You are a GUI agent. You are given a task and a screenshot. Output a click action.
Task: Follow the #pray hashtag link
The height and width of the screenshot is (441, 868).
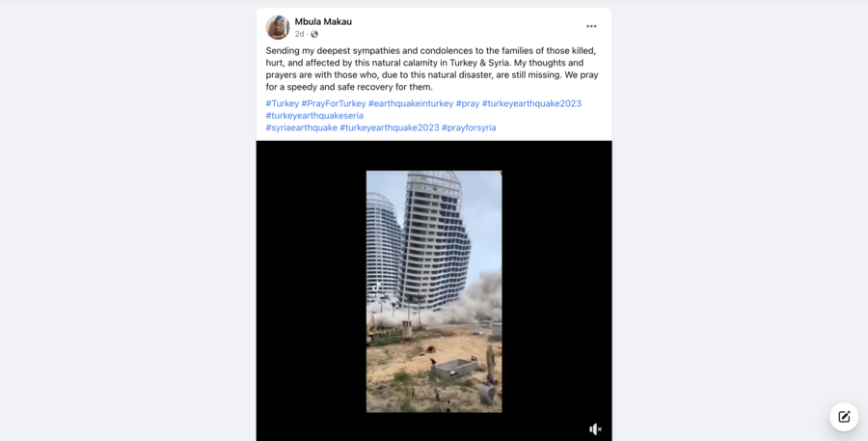click(x=468, y=103)
